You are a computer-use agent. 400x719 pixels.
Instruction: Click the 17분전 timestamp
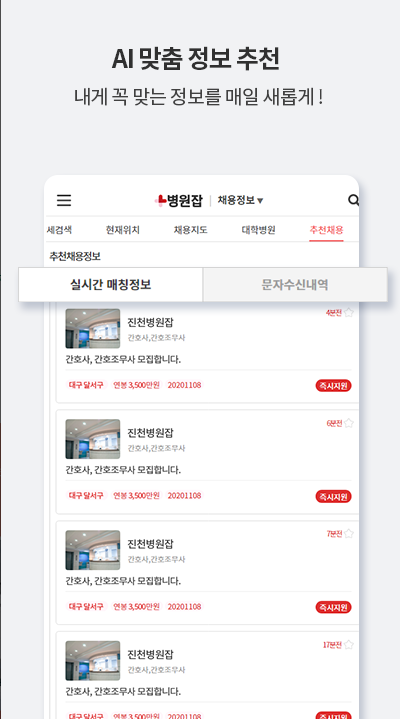(x=333, y=645)
